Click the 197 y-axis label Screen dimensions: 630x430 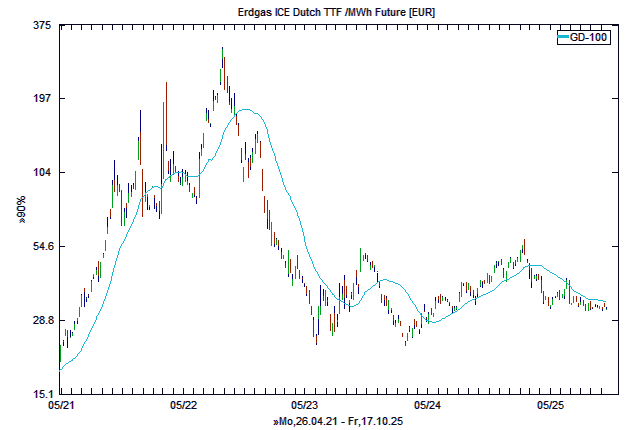[41, 99]
